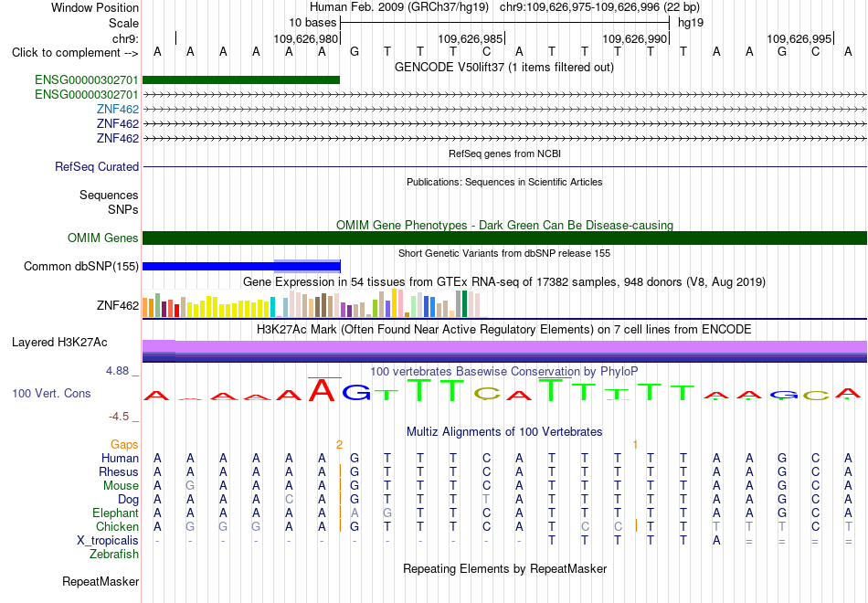The height and width of the screenshot is (603, 868).
Task: Click the Gaps row label
Action: [124, 445]
